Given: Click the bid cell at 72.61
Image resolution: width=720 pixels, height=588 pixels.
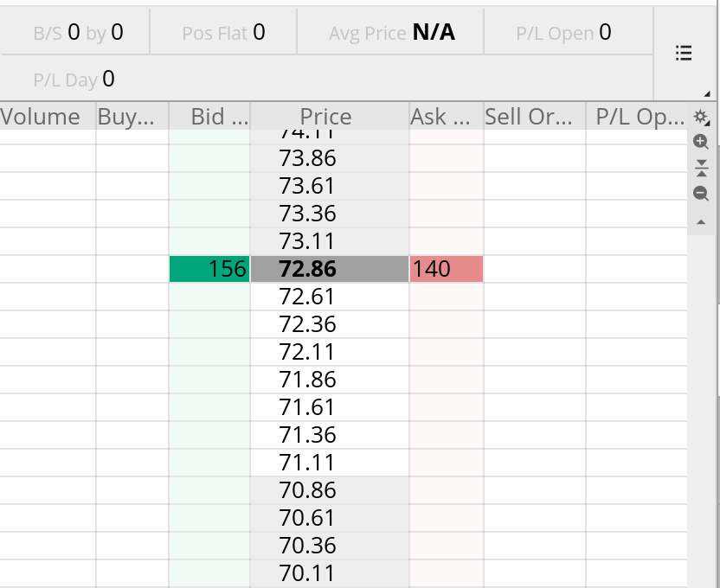Looking at the screenshot, I should click(x=210, y=297).
